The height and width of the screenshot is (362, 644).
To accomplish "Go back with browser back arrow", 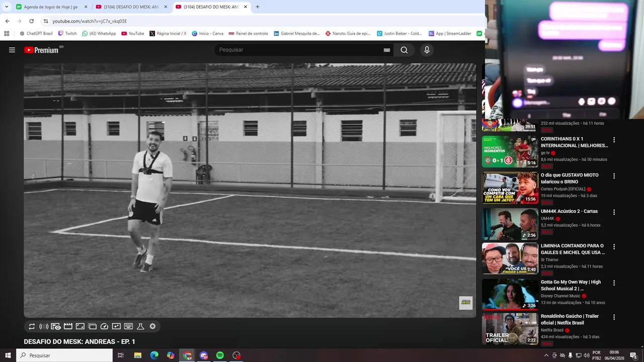I will (x=7, y=21).
